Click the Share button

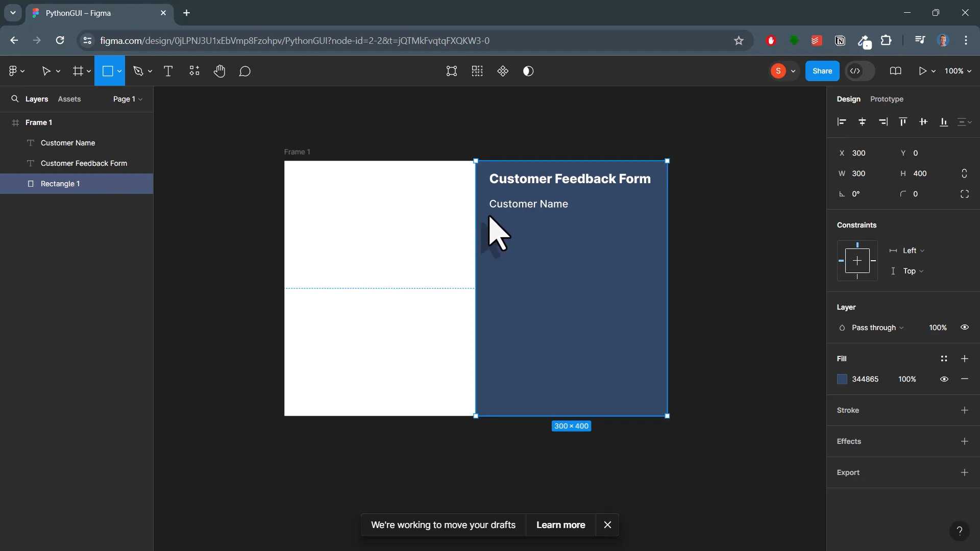pos(822,71)
